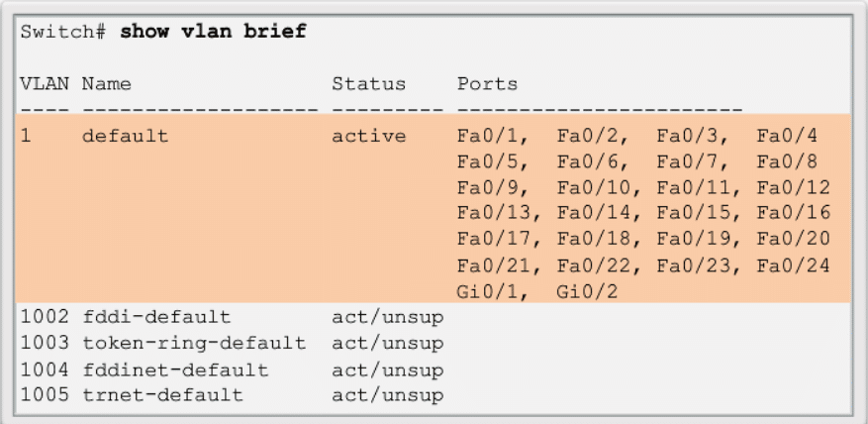Click the "show vlan brief" command text
This screenshot has width=868, height=424.
213,32
